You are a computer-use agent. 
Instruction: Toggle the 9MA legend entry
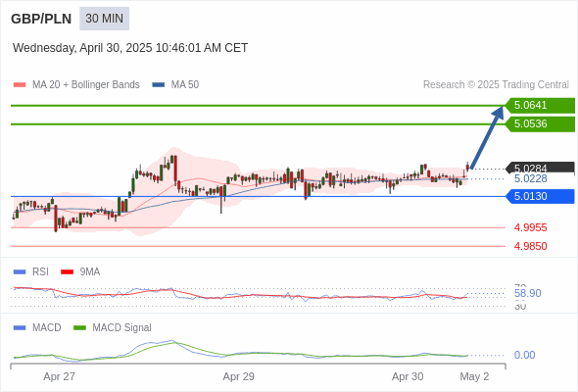click(80, 271)
